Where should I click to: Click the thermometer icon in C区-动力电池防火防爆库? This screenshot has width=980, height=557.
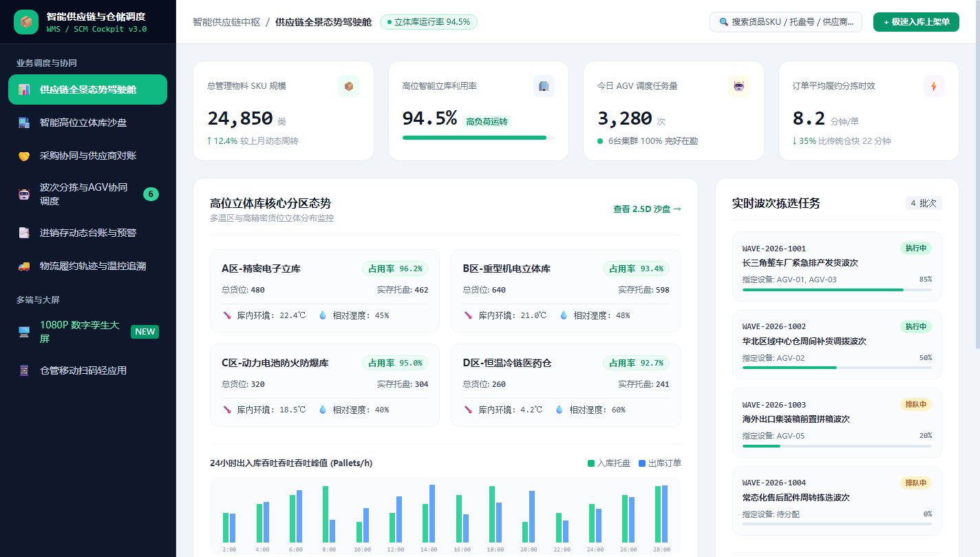tap(227, 410)
